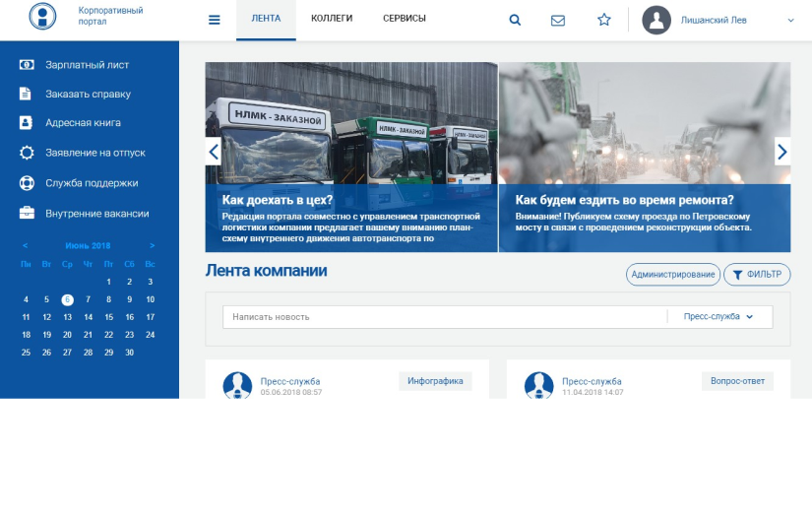Open the hamburger menu icon
812x517 pixels.
tap(215, 20)
